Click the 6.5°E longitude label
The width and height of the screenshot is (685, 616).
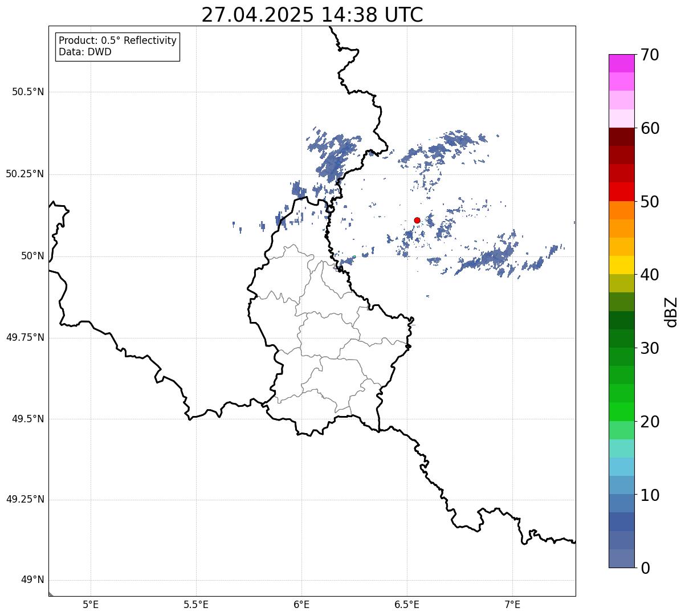point(407,604)
